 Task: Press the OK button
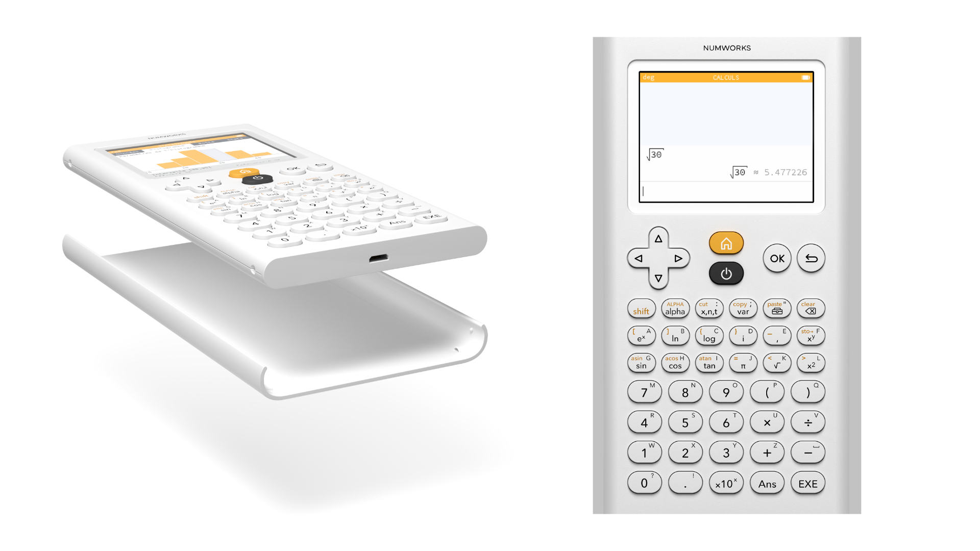pos(775,258)
